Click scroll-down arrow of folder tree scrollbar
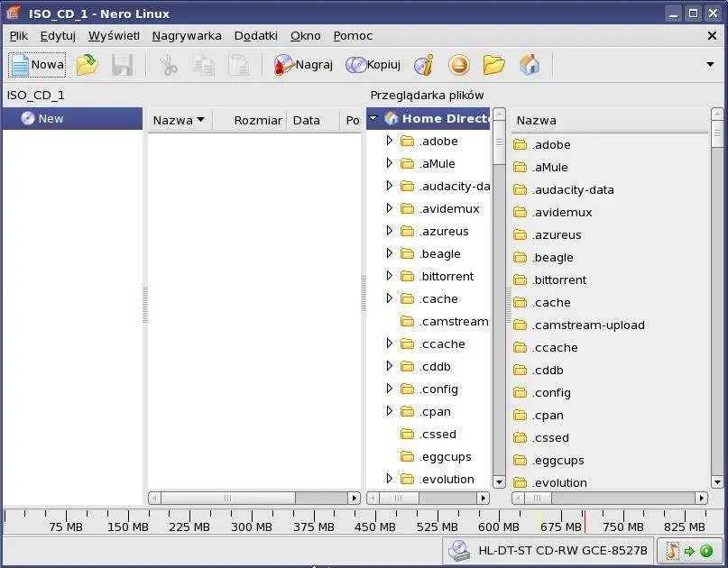This screenshot has width=728, height=568. (x=499, y=481)
